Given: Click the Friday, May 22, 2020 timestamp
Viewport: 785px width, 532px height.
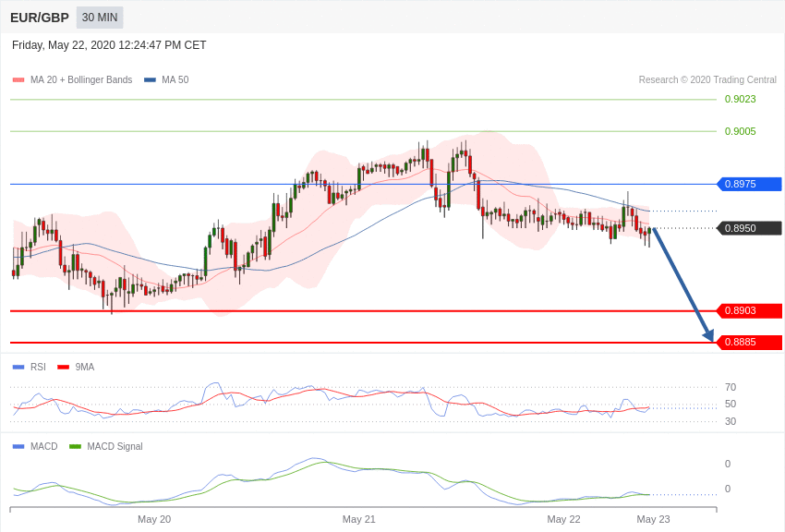Looking at the screenshot, I should (109, 45).
